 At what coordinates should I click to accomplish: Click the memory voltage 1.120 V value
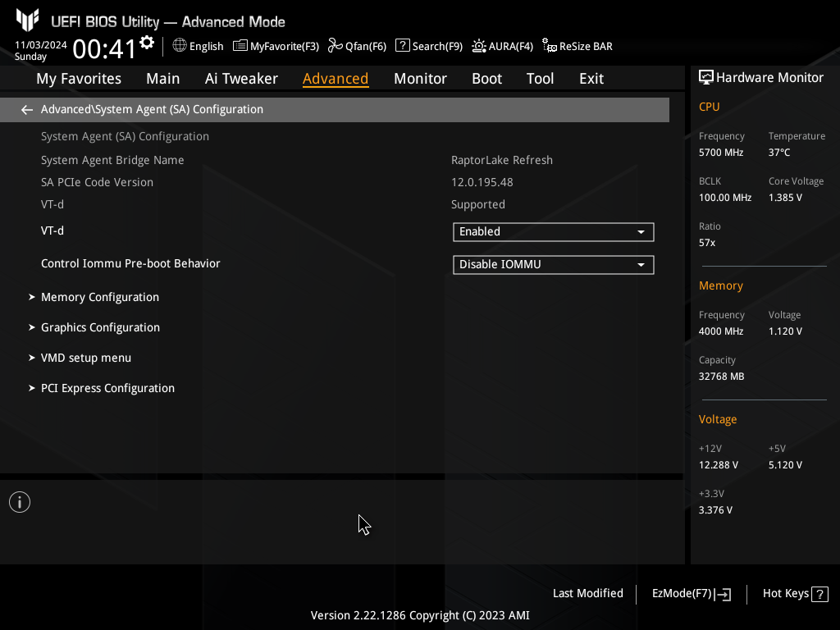point(785,331)
